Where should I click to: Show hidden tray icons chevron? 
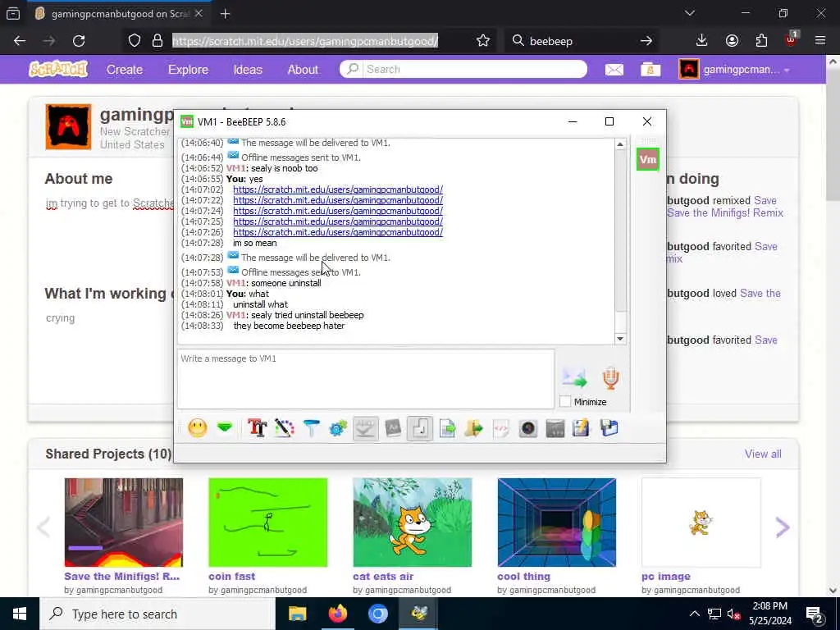(694, 614)
